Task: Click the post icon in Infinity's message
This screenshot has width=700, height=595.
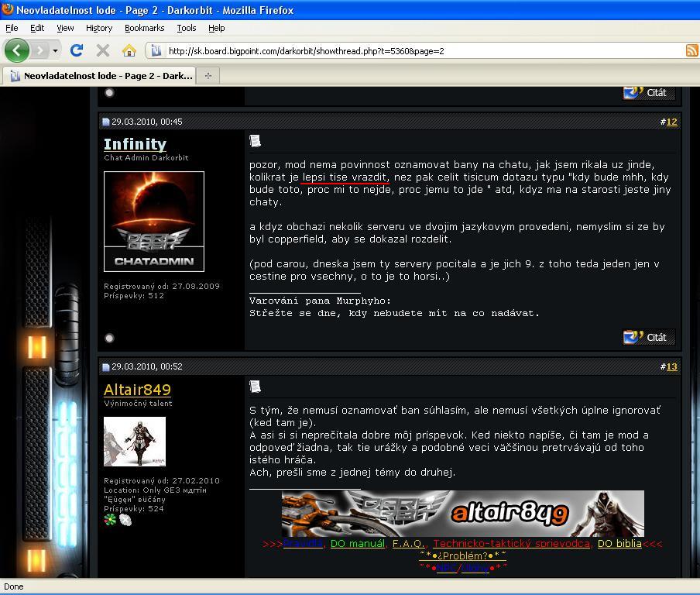Action: point(255,140)
